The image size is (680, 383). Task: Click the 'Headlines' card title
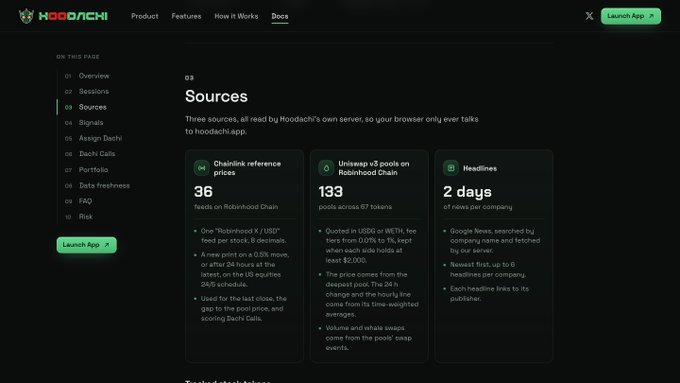(480, 168)
